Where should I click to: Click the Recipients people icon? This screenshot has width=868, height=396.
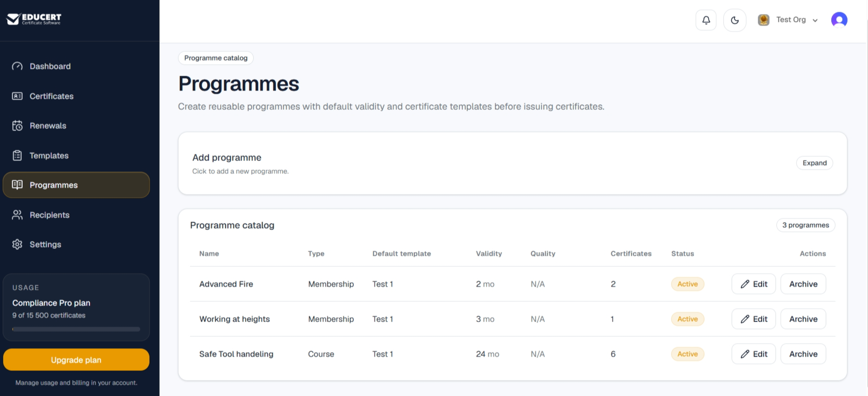17,215
